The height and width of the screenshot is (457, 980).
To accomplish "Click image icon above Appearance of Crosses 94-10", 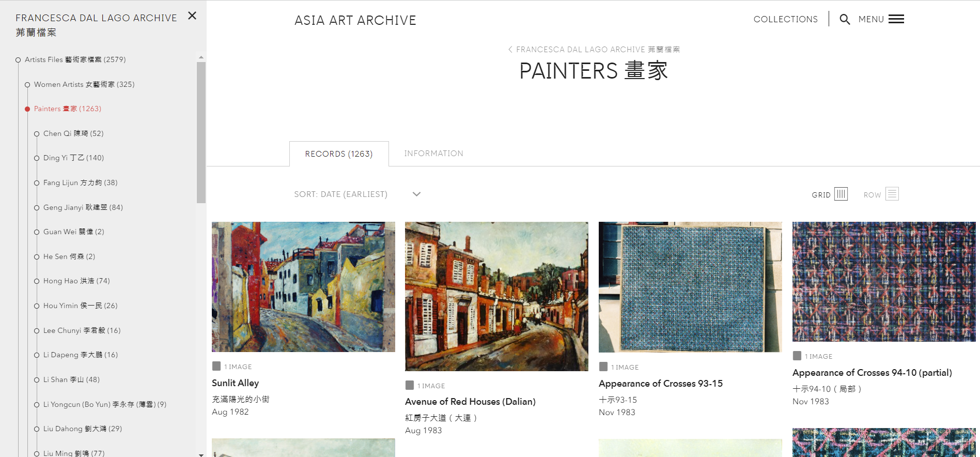I will 797,356.
